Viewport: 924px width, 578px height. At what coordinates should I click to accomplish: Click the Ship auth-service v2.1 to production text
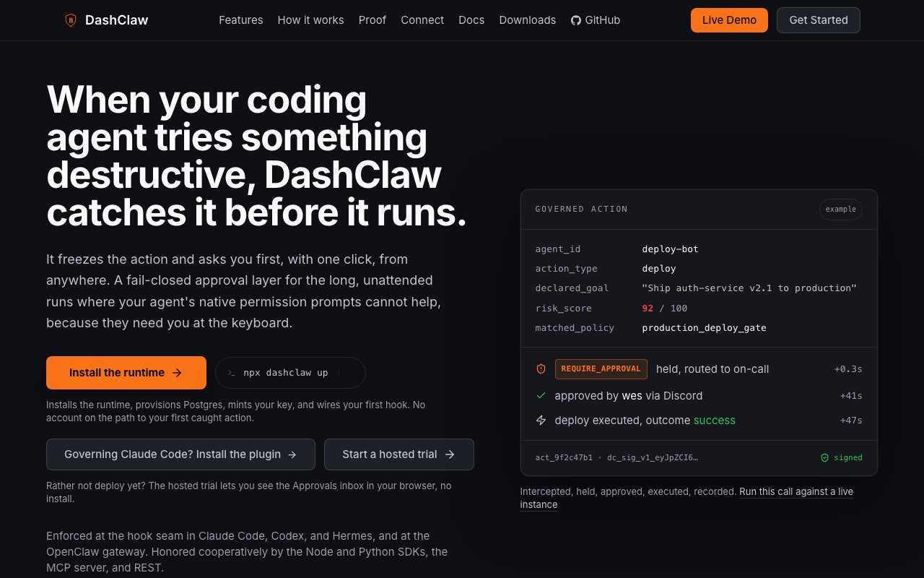[x=749, y=288]
